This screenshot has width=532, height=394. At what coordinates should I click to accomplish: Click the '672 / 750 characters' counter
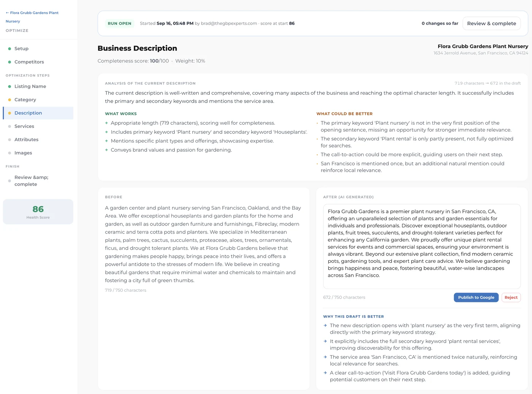click(x=344, y=297)
